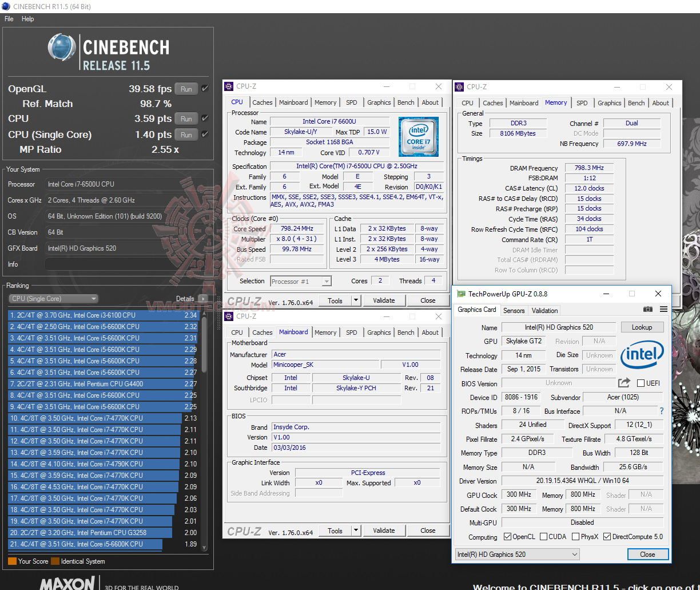Click the title icon of CPU-Z Mainboard window
Screen dimensions: 700x590
point(229,316)
